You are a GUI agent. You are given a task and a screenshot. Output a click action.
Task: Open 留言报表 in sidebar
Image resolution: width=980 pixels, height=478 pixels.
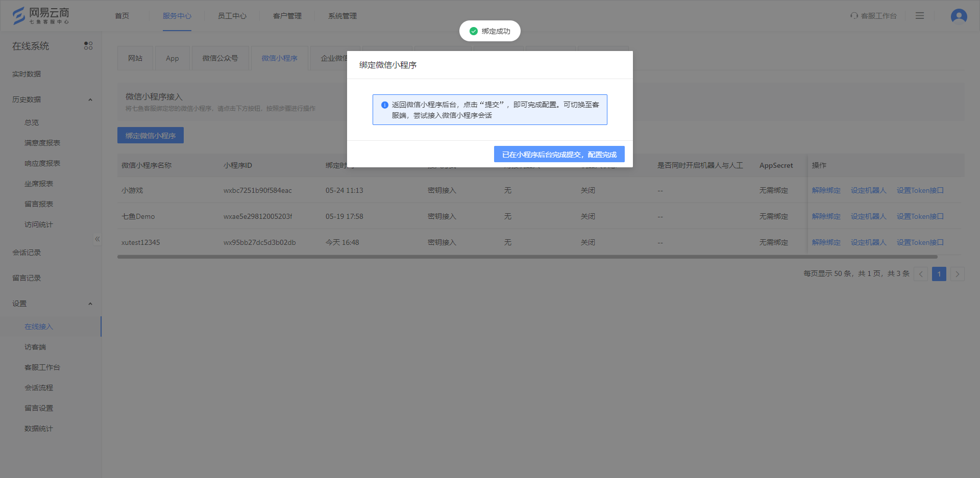pos(39,204)
